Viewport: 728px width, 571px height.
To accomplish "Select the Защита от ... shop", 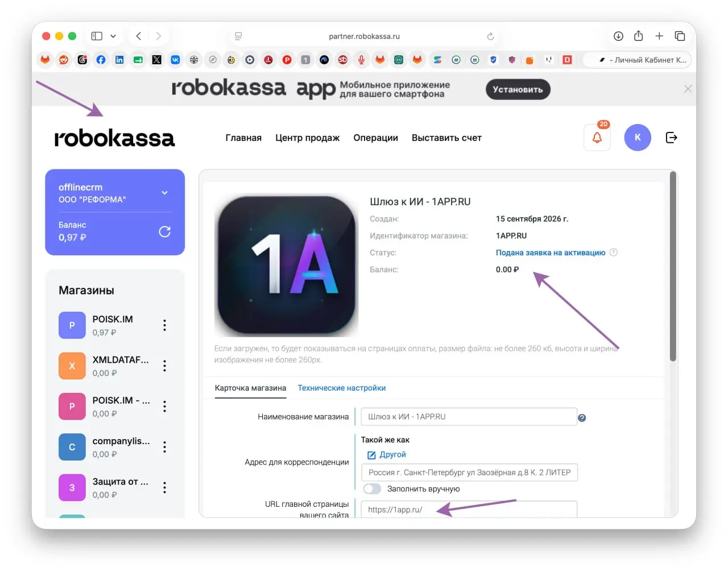I will [105, 487].
